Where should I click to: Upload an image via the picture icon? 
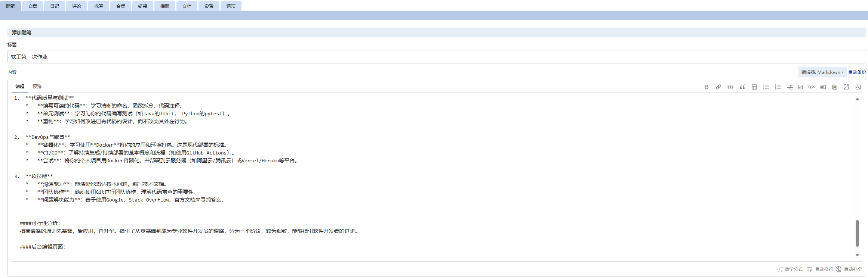(x=858, y=87)
